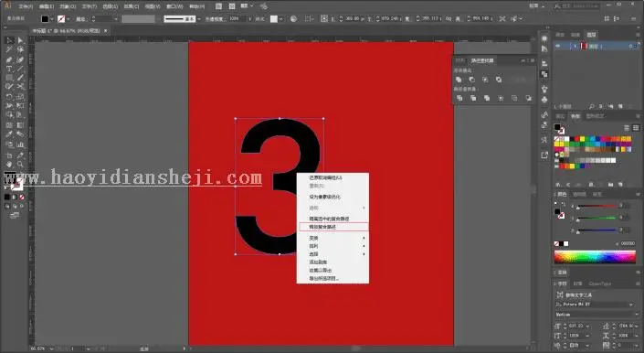Open the Arrange submenu in context menu
The width and height of the screenshot is (644, 353).
tap(333, 246)
